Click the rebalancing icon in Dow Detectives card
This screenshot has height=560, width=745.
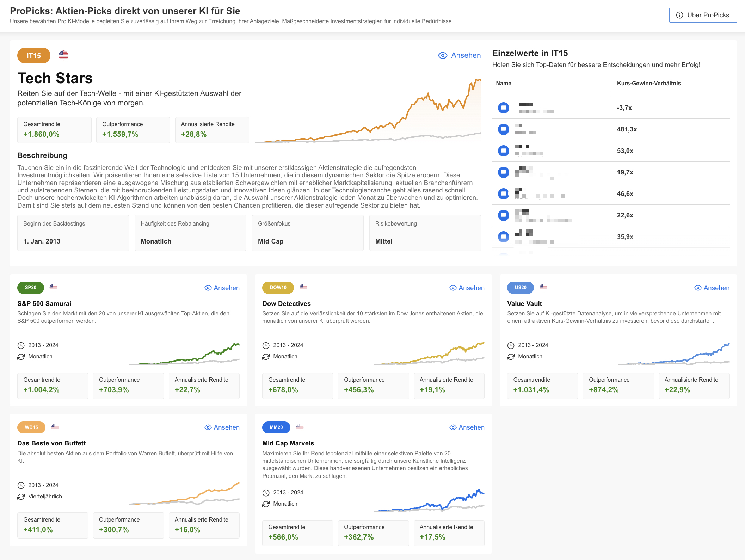point(266,357)
